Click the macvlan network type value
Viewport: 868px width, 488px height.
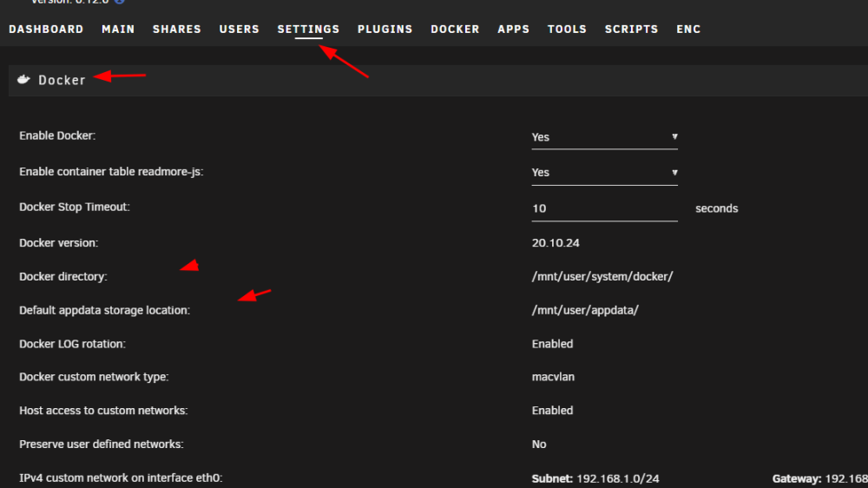tap(553, 377)
